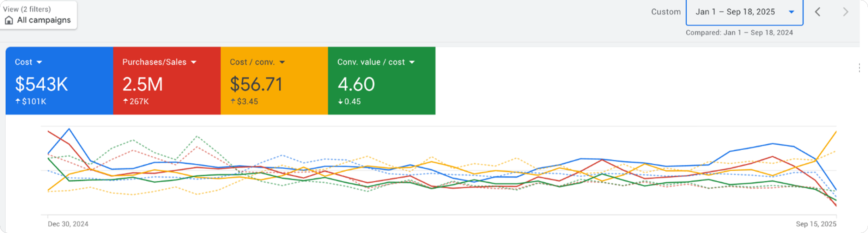
Task: Go to the previous date period arrow
Action: point(818,12)
